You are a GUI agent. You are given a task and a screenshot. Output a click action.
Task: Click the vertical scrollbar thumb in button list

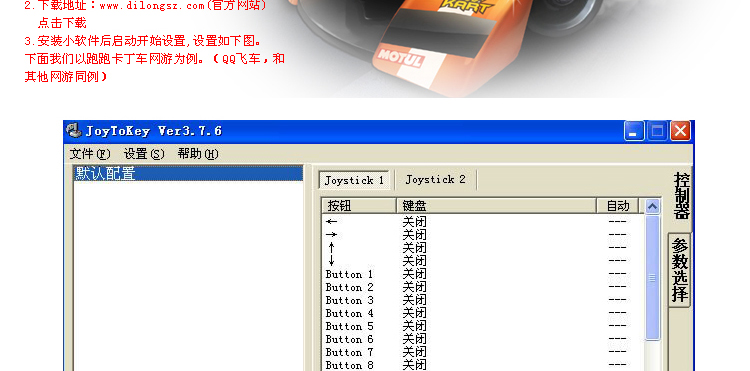pos(652,278)
